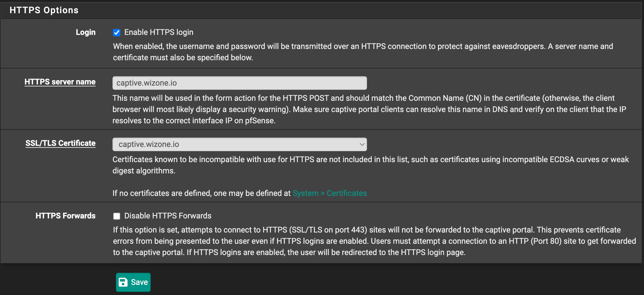Click the underlined SSL/TLS Certificate label
This screenshot has height=295, width=644.
(60, 143)
